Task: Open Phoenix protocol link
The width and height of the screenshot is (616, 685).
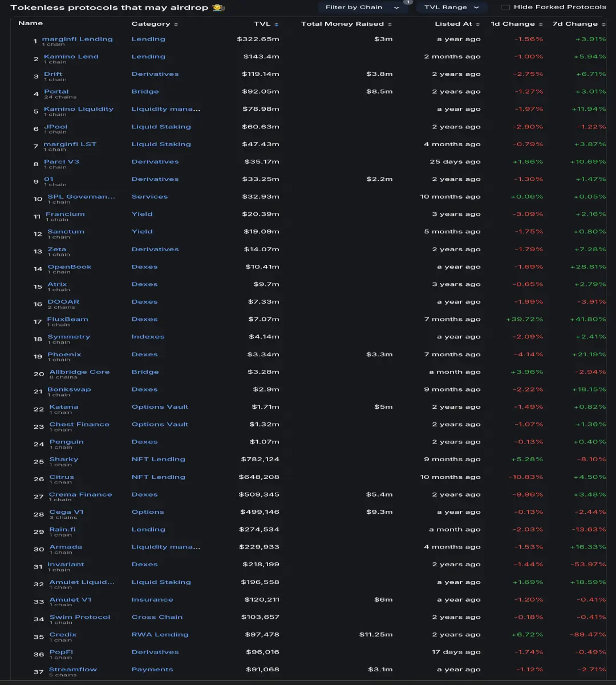Action: click(x=64, y=354)
